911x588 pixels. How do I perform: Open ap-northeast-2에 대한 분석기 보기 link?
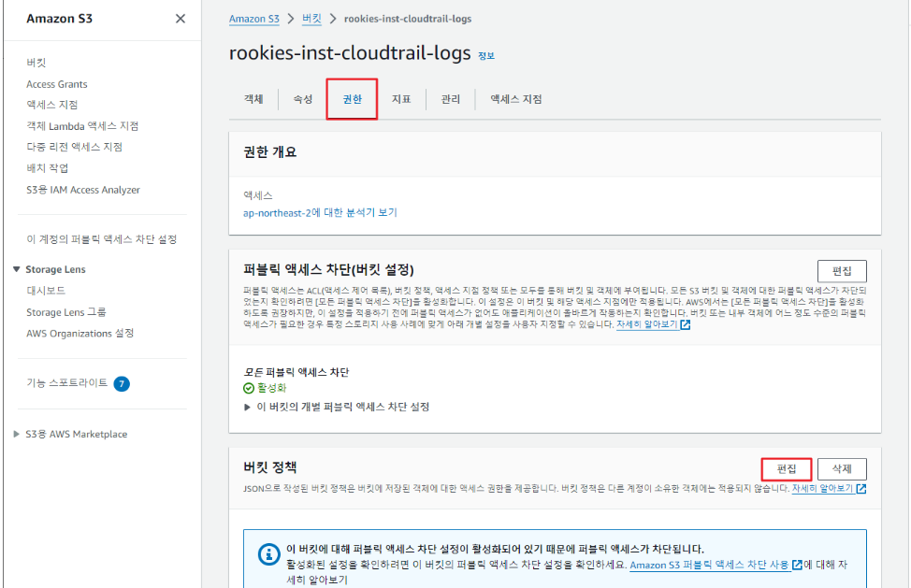[x=320, y=212]
